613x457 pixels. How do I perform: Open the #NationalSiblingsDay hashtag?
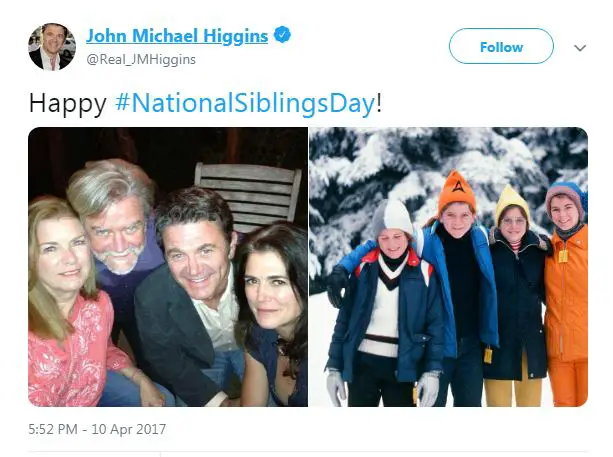coord(245,103)
